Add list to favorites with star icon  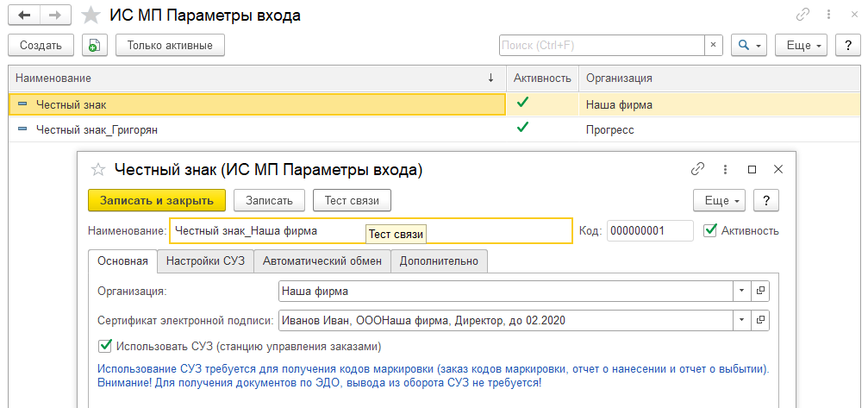point(89,16)
